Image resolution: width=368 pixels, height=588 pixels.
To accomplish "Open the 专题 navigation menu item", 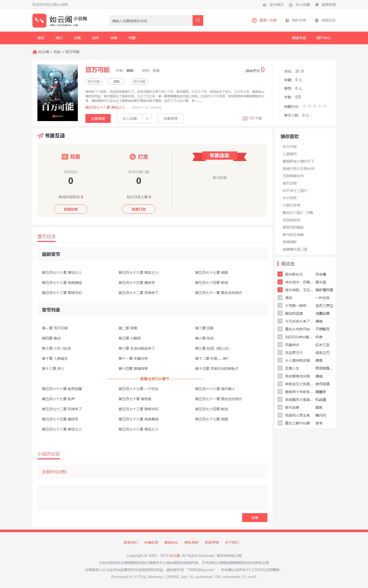I will (x=132, y=38).
